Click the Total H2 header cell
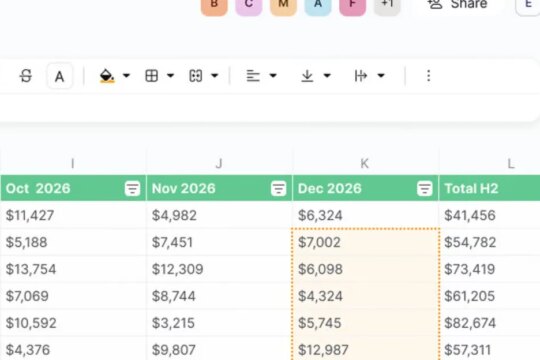The image size is (540, 360). 489,188
